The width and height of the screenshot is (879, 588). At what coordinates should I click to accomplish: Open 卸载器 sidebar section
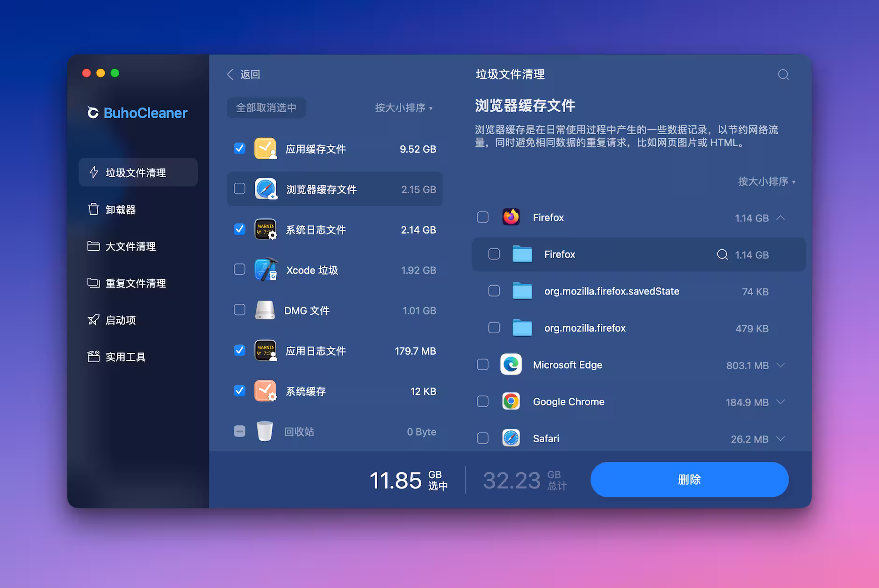[x=138, y=209]
